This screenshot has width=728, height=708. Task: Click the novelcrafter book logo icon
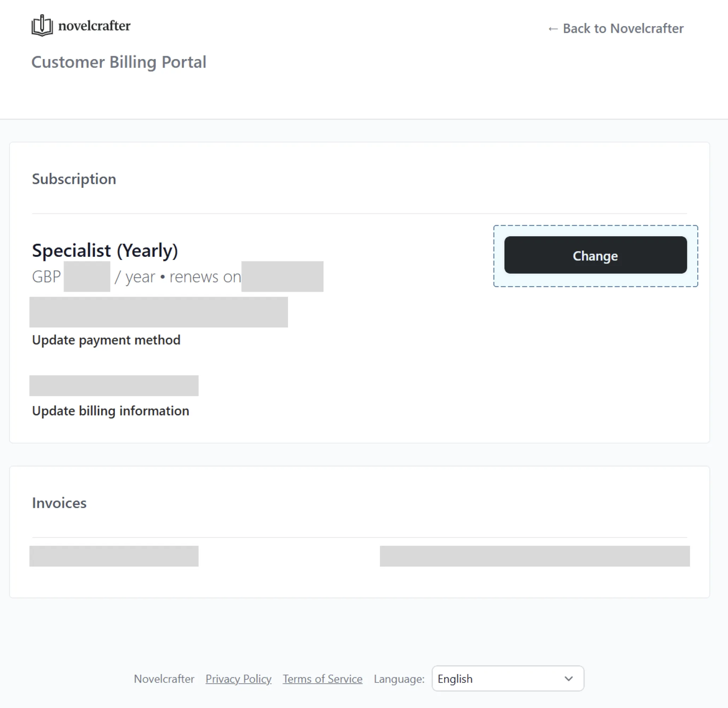tap(42, 26)
